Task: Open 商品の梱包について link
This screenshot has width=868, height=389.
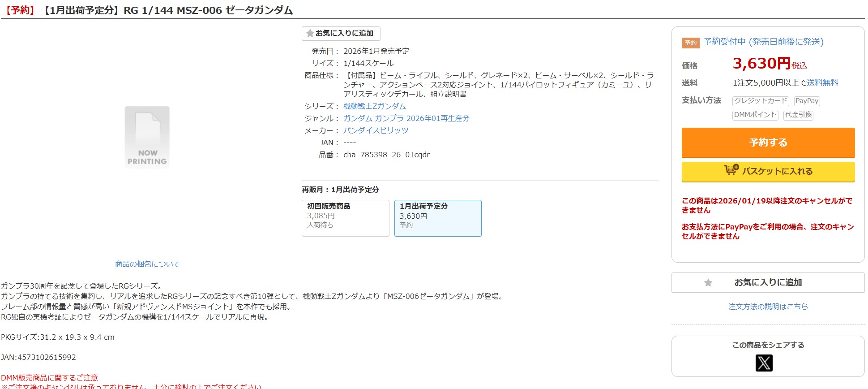Action: pyautogui.click(x=147, y=264)
